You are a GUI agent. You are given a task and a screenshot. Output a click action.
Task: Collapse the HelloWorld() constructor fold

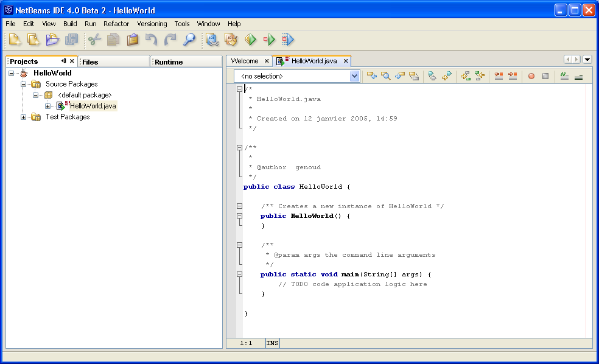239,216
